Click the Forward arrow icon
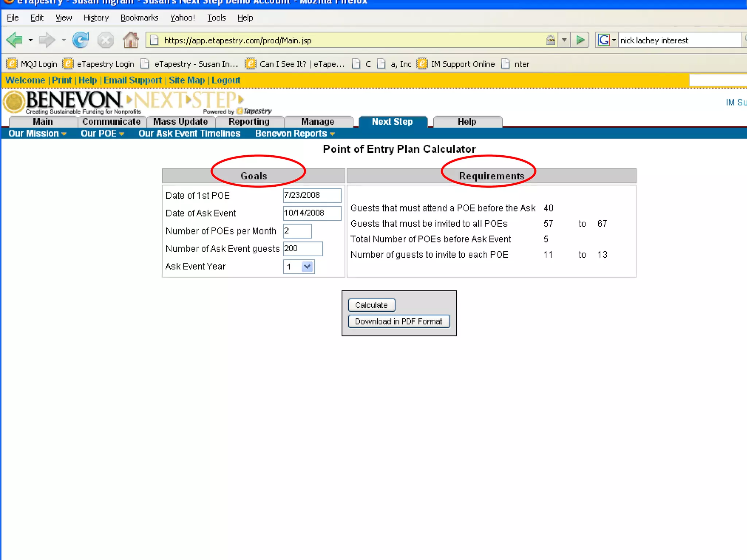 47,40
